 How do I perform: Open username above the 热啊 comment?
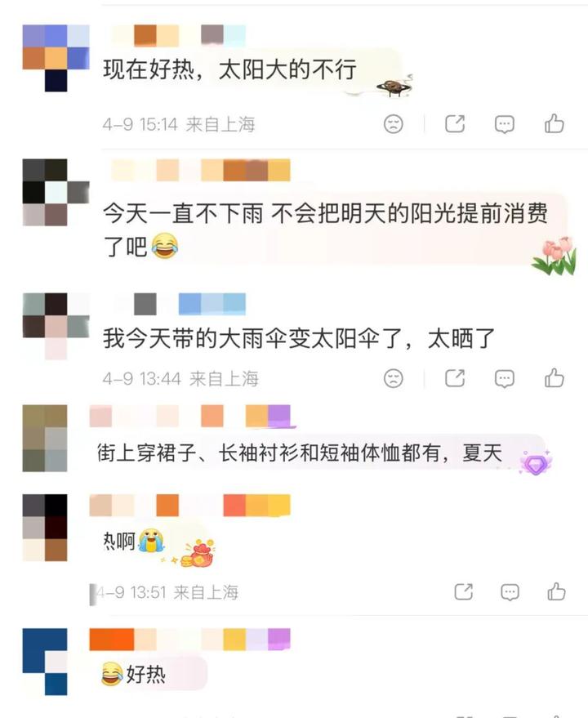point(190,506)
